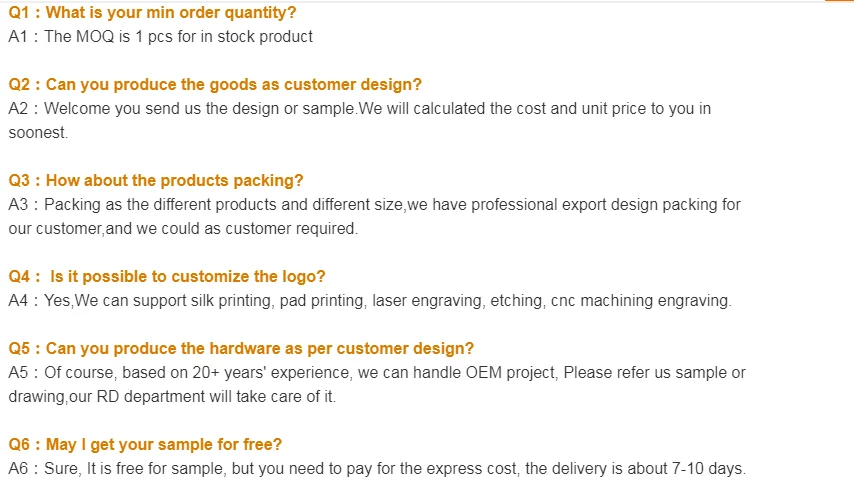
Task: Select the Q4 customize the logo question
Action: click(167, 276)
